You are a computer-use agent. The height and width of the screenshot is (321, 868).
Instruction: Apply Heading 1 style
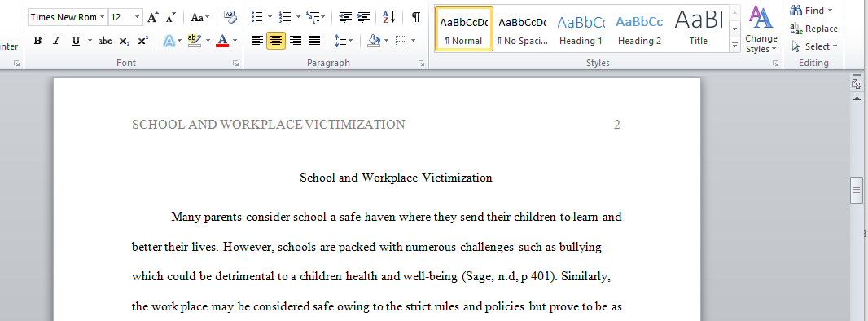581,29
